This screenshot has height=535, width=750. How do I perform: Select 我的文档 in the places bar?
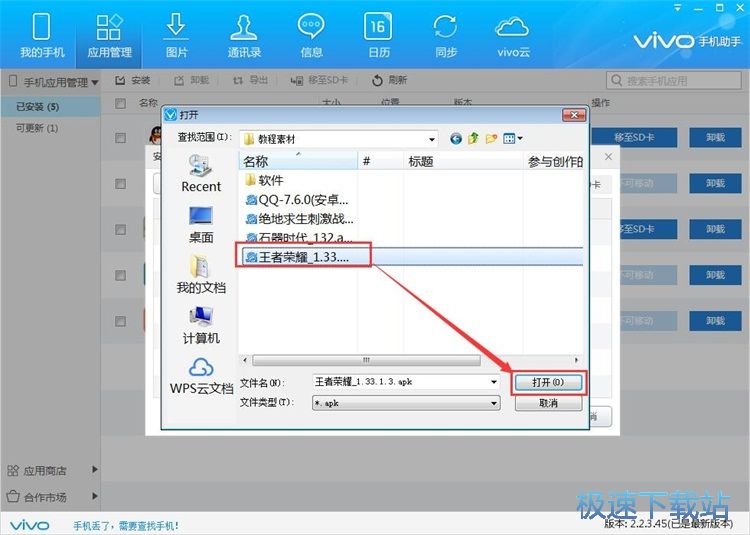tap(201, 274)
